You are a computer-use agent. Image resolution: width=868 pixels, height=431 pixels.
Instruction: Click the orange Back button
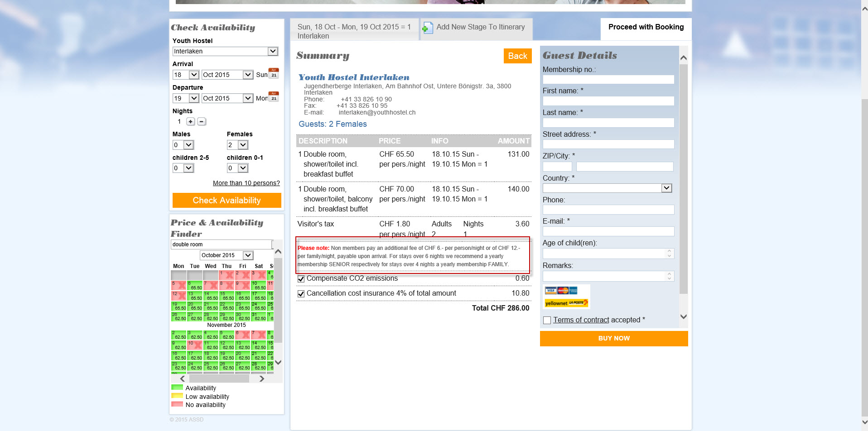coord(517,56)
